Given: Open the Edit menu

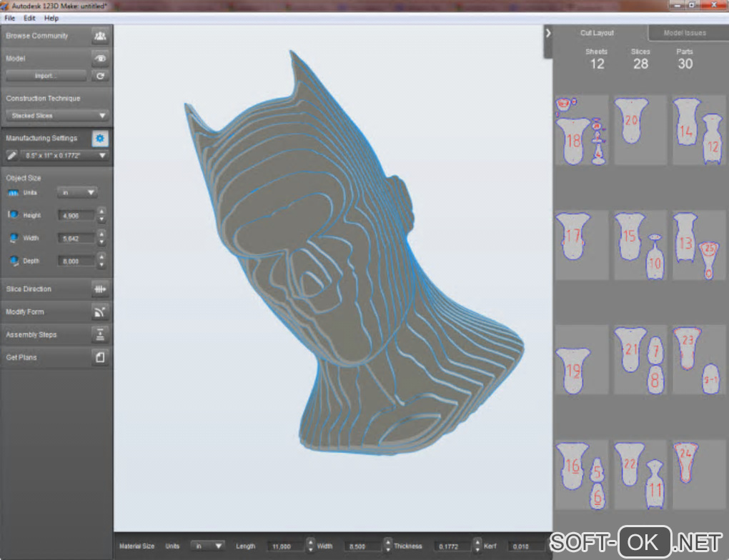Looking at the screenshot, I should click(29, 18).
